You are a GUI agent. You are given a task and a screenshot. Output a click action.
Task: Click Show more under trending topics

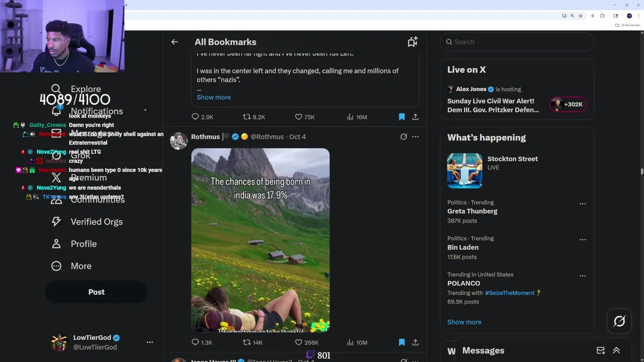pos(464,322)
